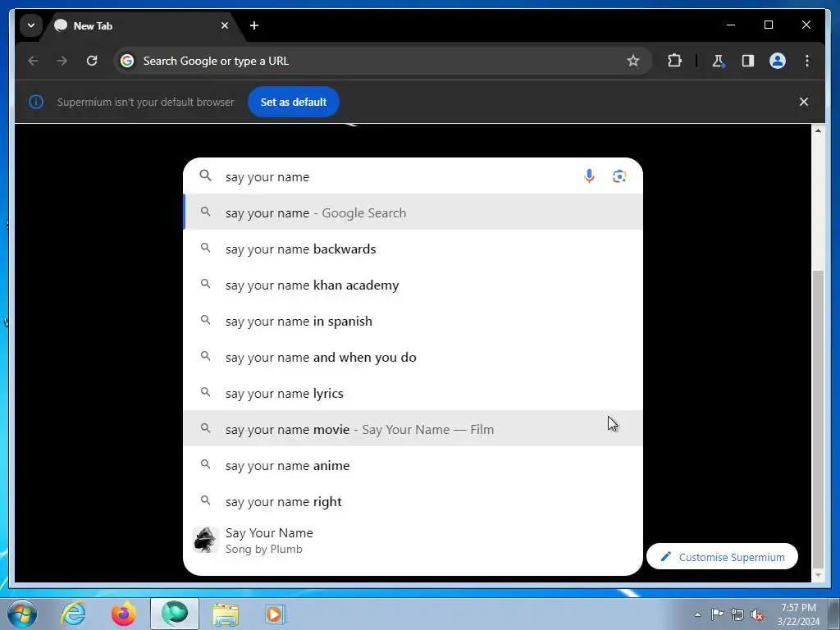Choose 'say your name right' suggestion
840x630 pixels.
(413, 501)
